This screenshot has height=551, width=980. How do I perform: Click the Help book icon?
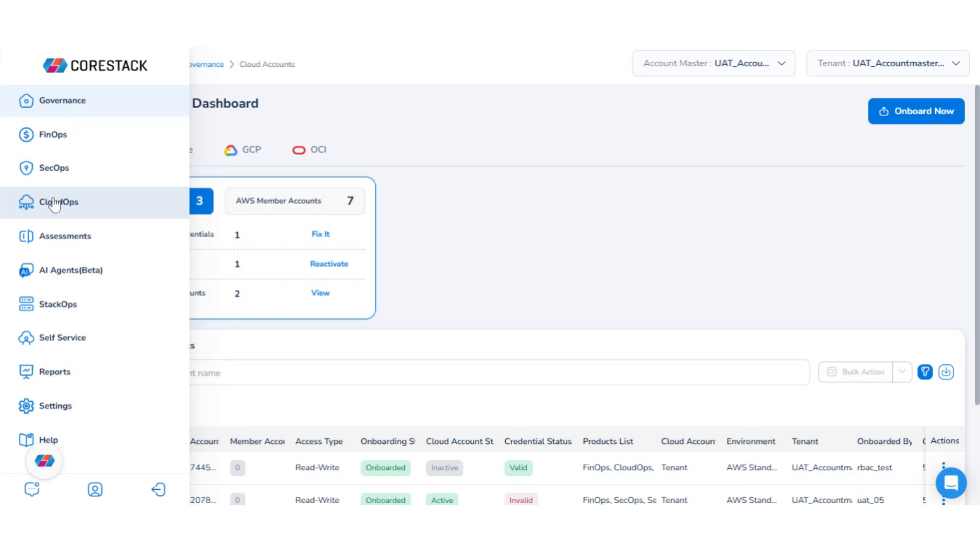tap(26, 440)
